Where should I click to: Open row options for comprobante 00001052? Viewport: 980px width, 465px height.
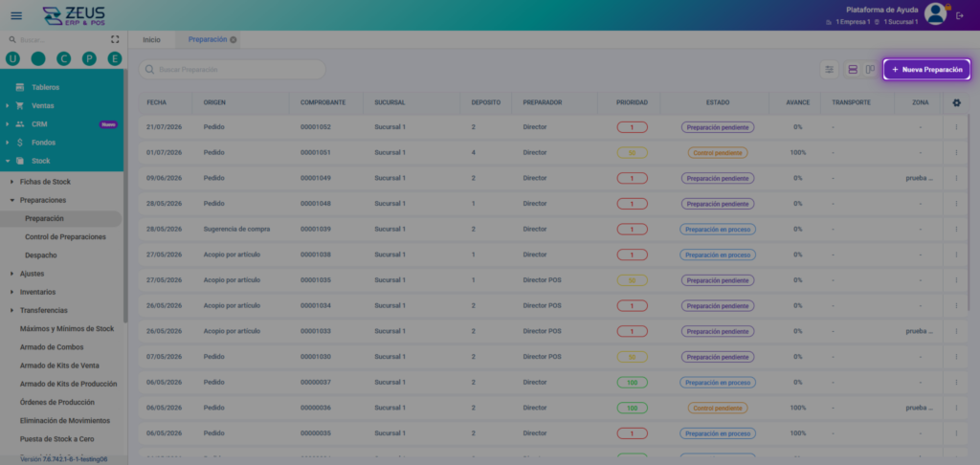(x=956, y=127)
